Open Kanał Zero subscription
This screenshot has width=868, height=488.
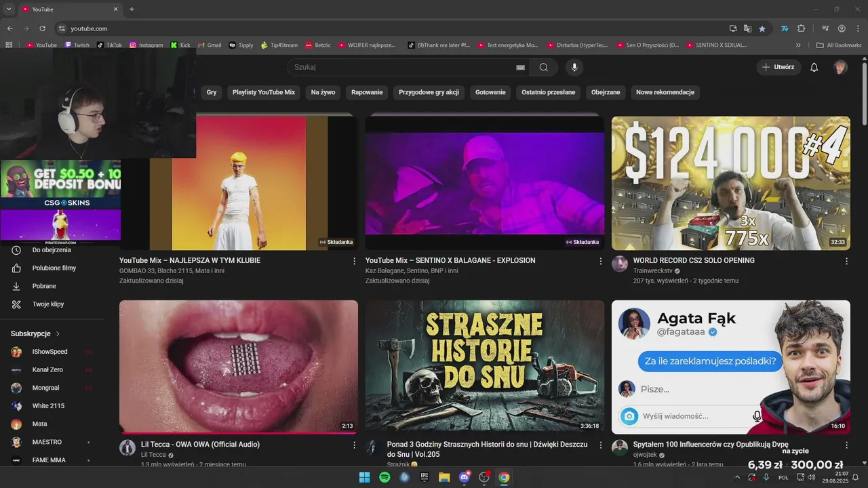[52, 369]
